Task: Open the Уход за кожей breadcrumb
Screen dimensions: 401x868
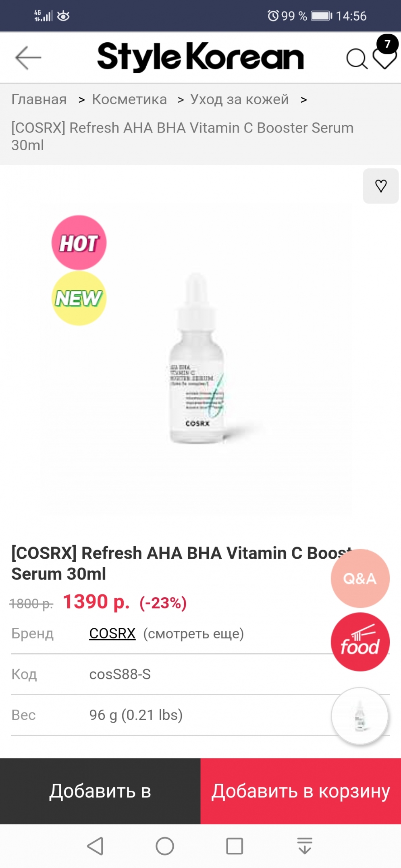Action: point(239,99)
